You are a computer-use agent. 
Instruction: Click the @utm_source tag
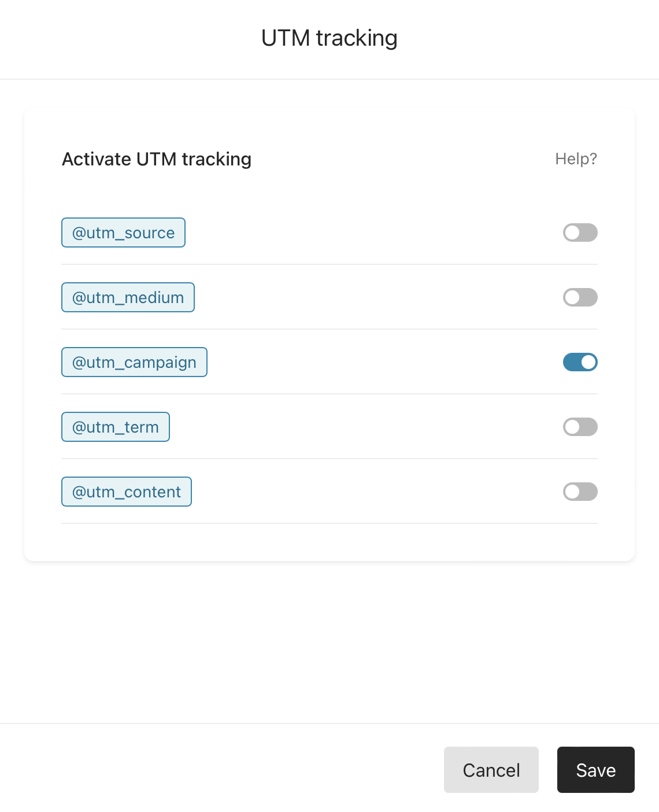[x=123, y=232]
